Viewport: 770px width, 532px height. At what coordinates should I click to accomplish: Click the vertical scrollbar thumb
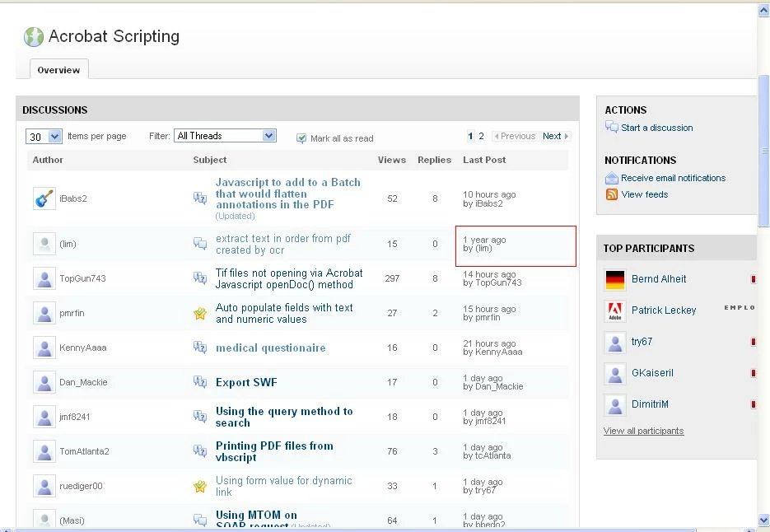coord(763,151)
